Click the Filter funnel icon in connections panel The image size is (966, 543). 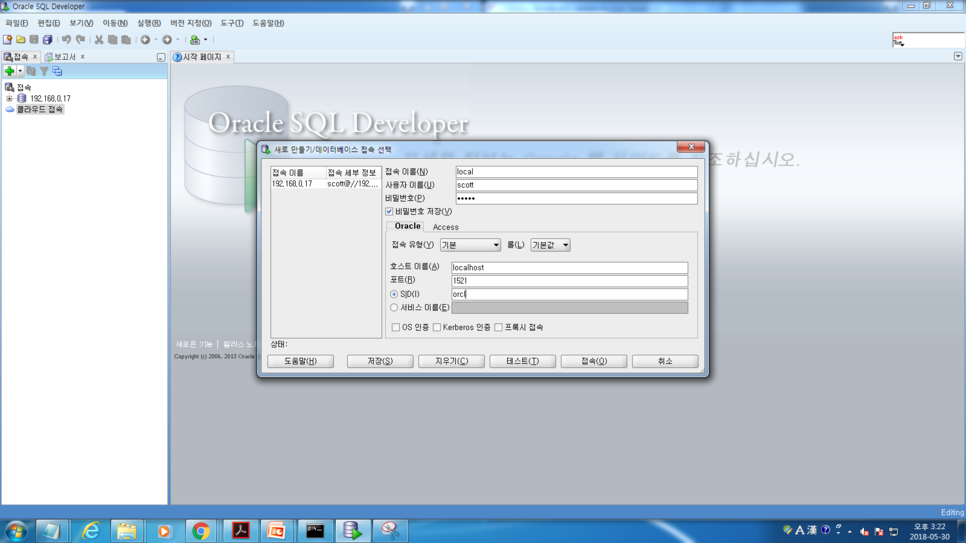click(x=44, y=71)
